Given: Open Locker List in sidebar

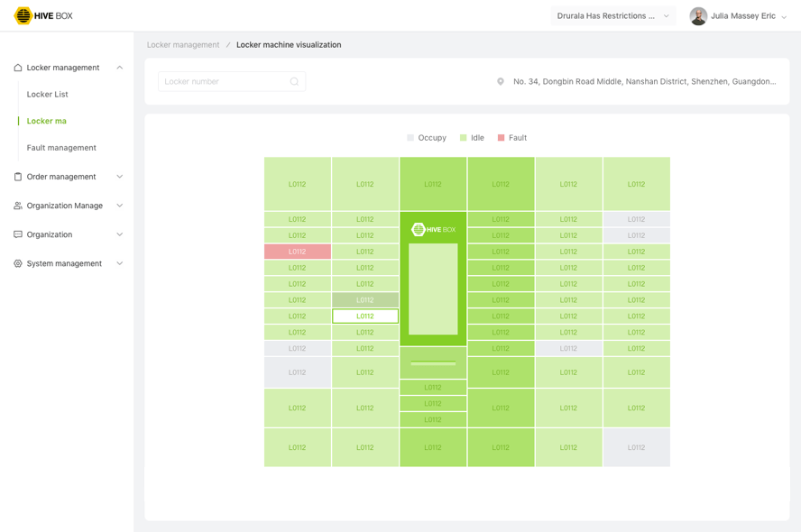Looking at the screenshot, I should point(48,94).
